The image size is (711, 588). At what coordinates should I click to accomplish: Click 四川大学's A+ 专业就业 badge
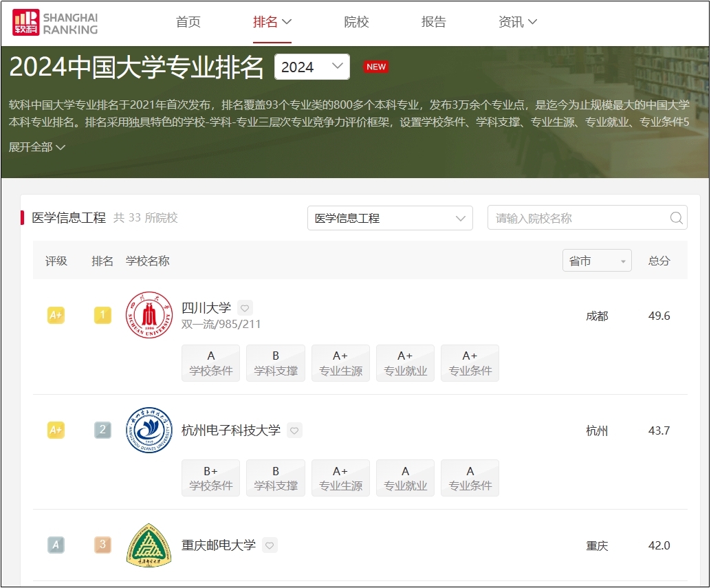[405, 363]
